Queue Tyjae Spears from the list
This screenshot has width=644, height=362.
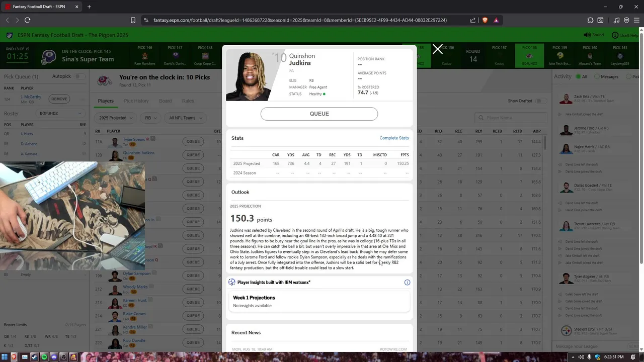click(x=193, y=141)
